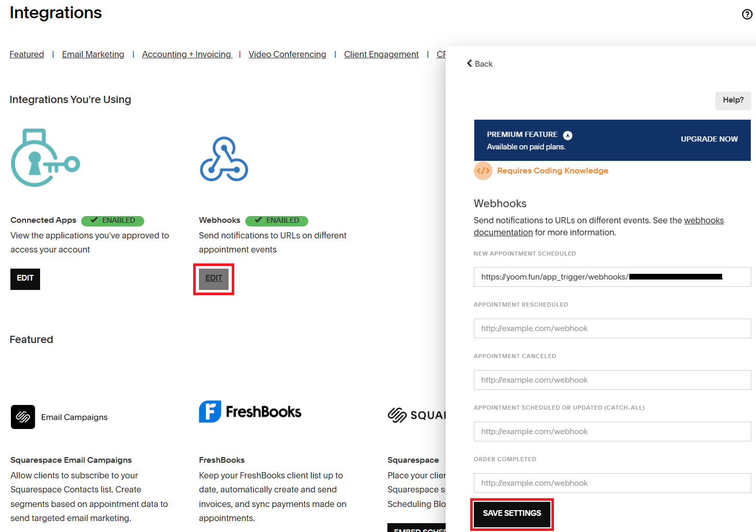Click the Squarespace Email Campaigns logo icon

23,417
